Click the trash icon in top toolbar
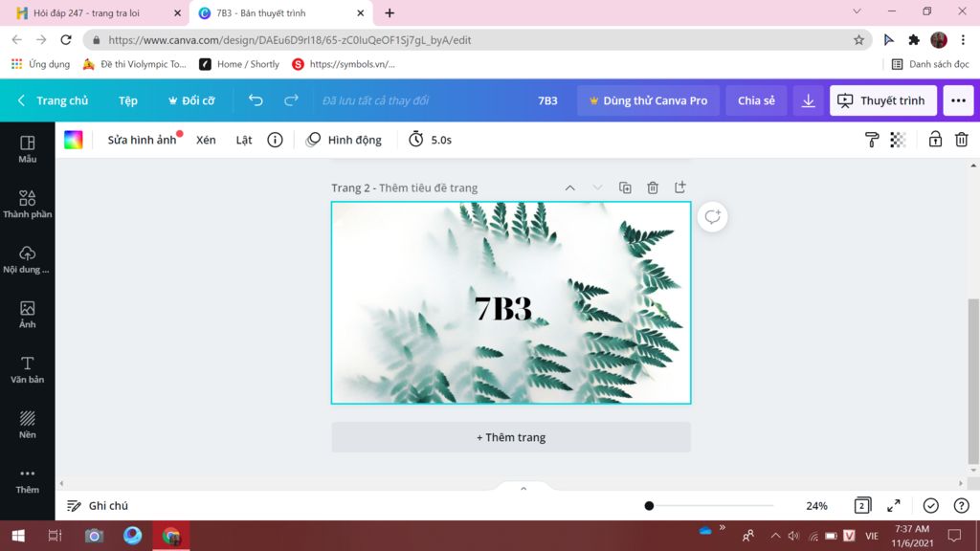 (x=961, y=140)
